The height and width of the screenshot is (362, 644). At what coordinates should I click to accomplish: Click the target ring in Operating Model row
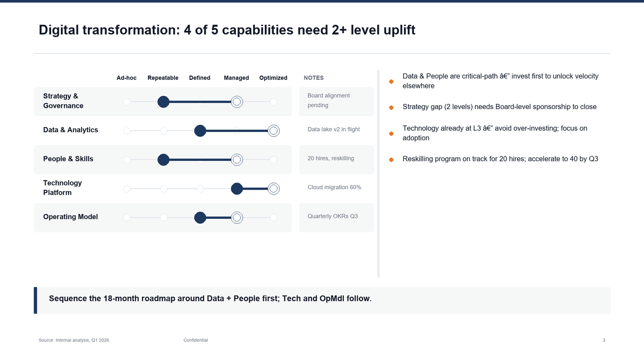tap(236, 218)
